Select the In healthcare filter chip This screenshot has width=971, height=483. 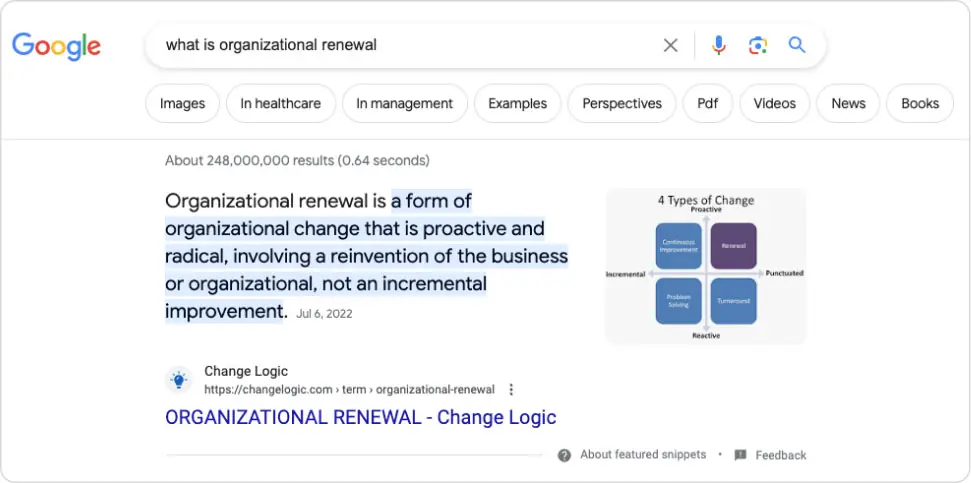281,103
